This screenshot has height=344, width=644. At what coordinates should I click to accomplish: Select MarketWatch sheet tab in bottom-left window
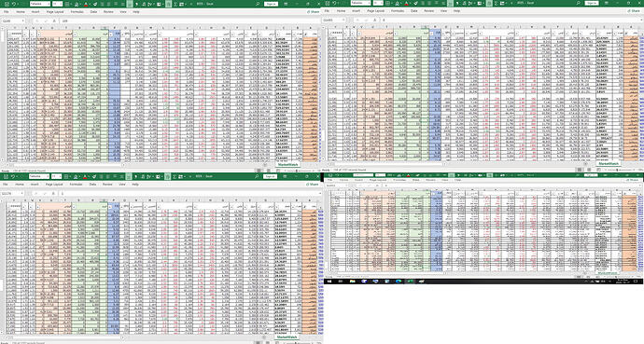pyautogui.click(x=287, y=337)
